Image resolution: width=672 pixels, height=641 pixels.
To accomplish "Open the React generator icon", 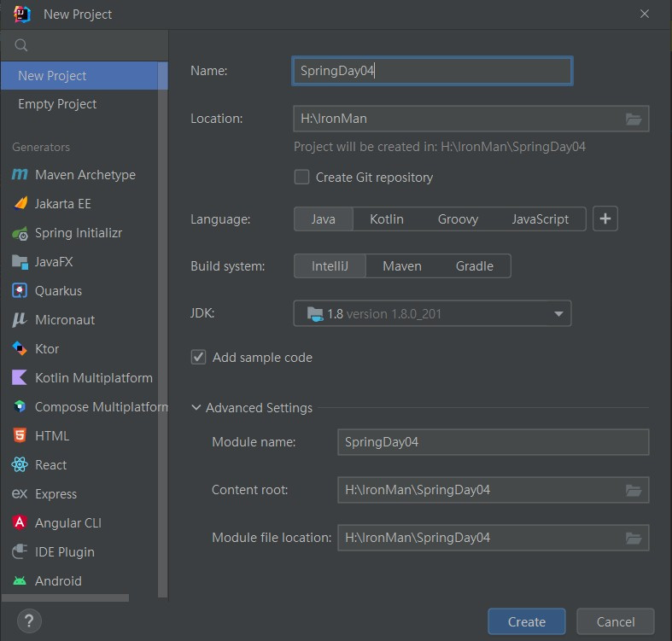I will (x=20, y=464).
